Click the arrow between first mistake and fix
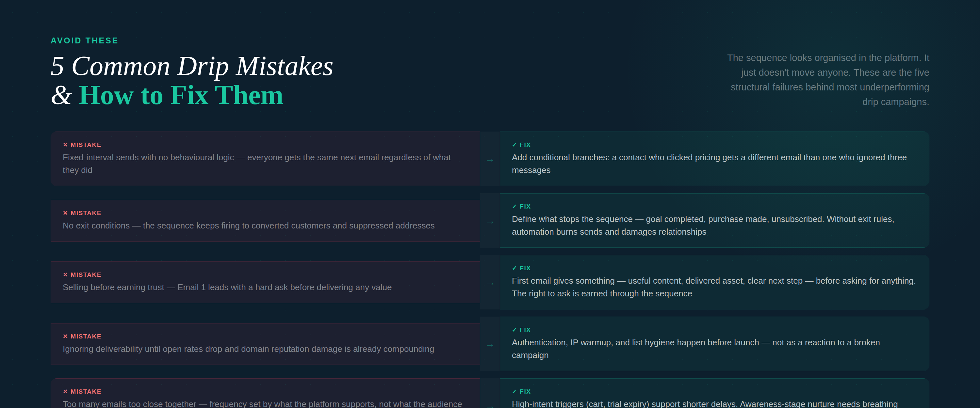Viewport: 980px width, 408px height. [490, 161]
